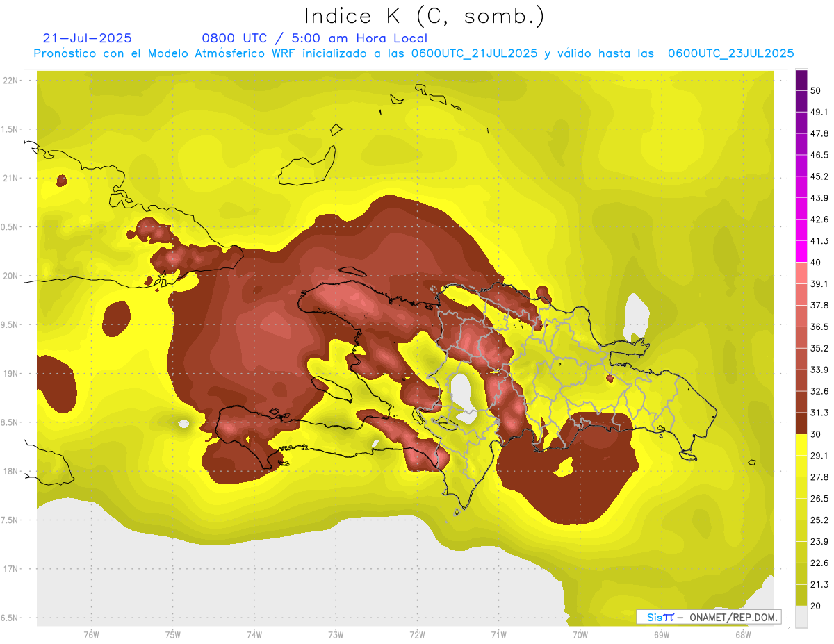Screen dimensions: 834x644
Task: Click the colorbar value "40"
Action: tap(816, 263)
